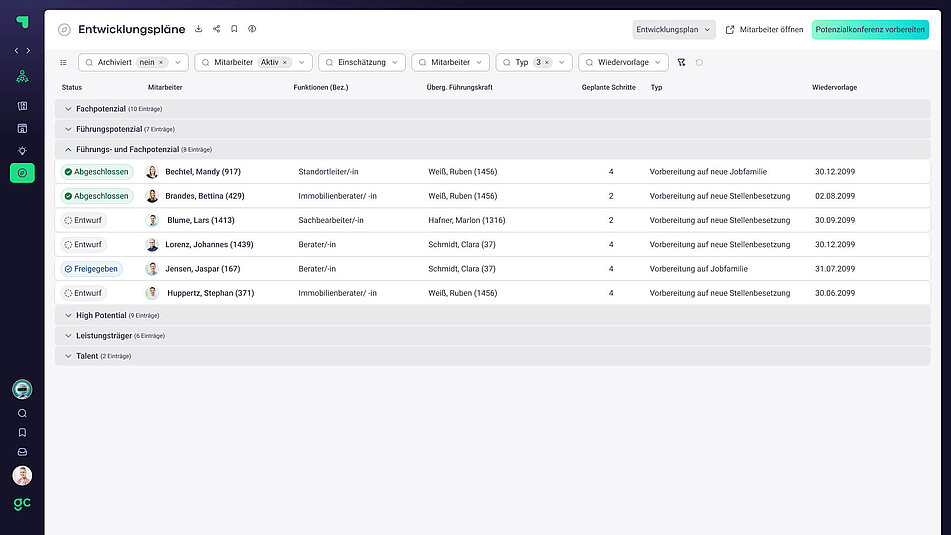Open the Wiedervorlage filter dropdown
Screen dimensions: 951x535
[x=623, y=62]
